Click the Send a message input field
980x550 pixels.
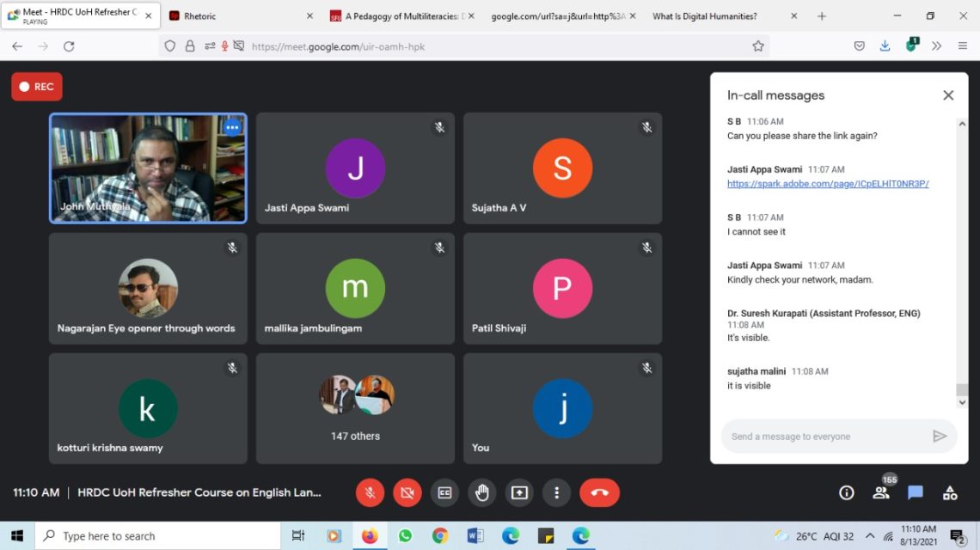[825, 437]
